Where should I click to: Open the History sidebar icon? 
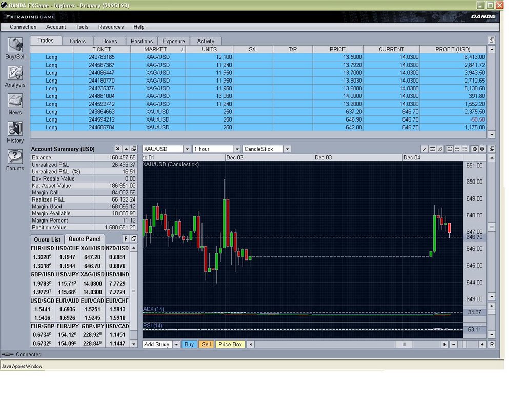pos(15,132)
